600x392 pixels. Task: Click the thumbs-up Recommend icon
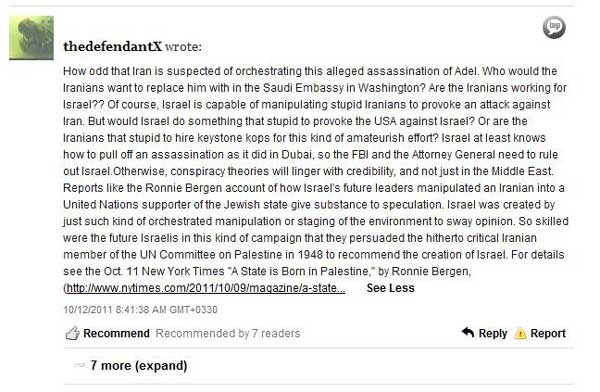[x=72, y=333]
